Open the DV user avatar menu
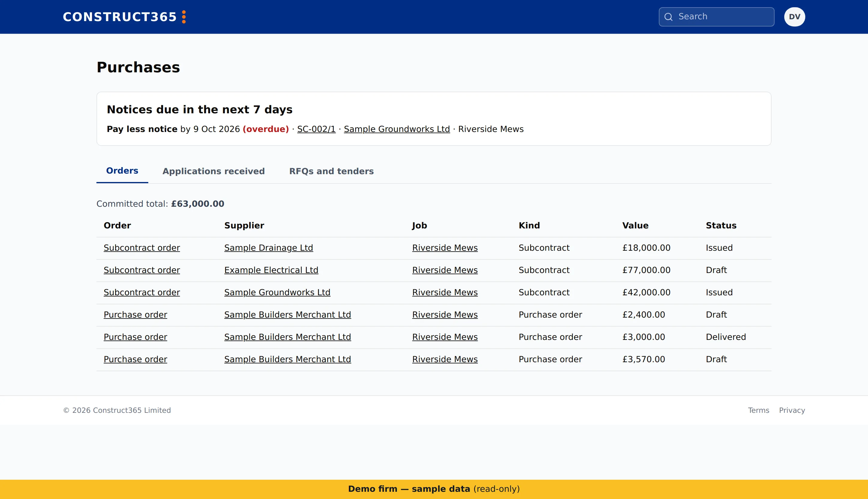 point(794,17)
